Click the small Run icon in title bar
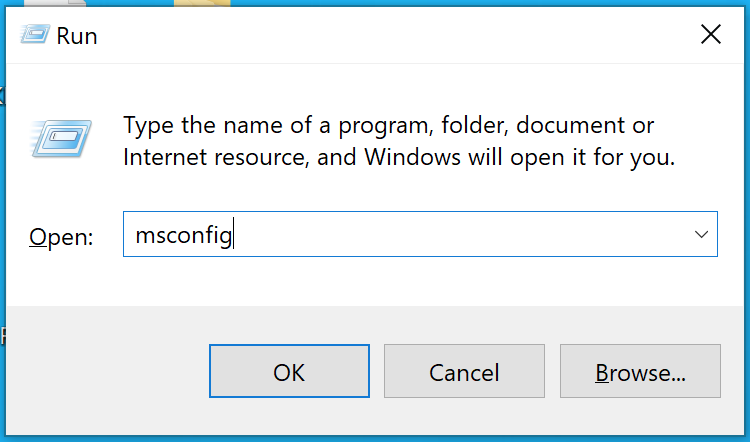The image size is (750, 442). pos(34,34)
